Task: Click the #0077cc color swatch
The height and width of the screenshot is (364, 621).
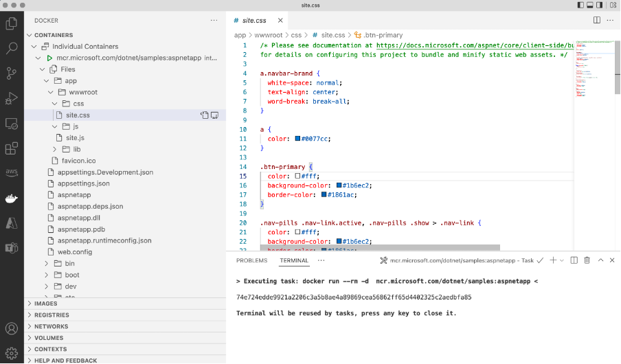Action: [x=298, y=139]
